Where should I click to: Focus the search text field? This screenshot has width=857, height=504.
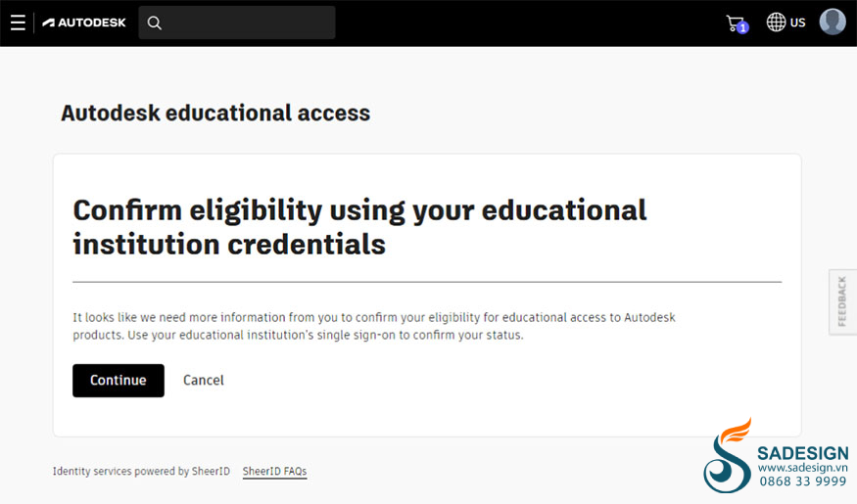tap(237, 23)
